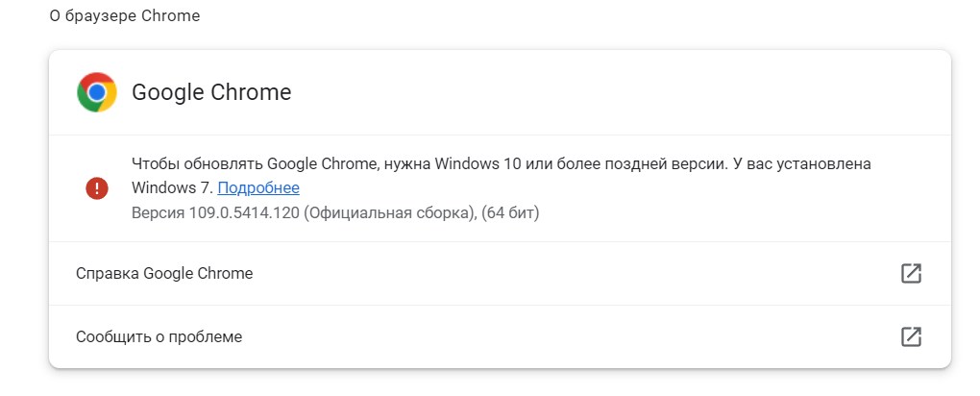This screenshot has height=396, width=980.
Task: Click the Google Chrome title text
Action: click(x=211, y=92)
